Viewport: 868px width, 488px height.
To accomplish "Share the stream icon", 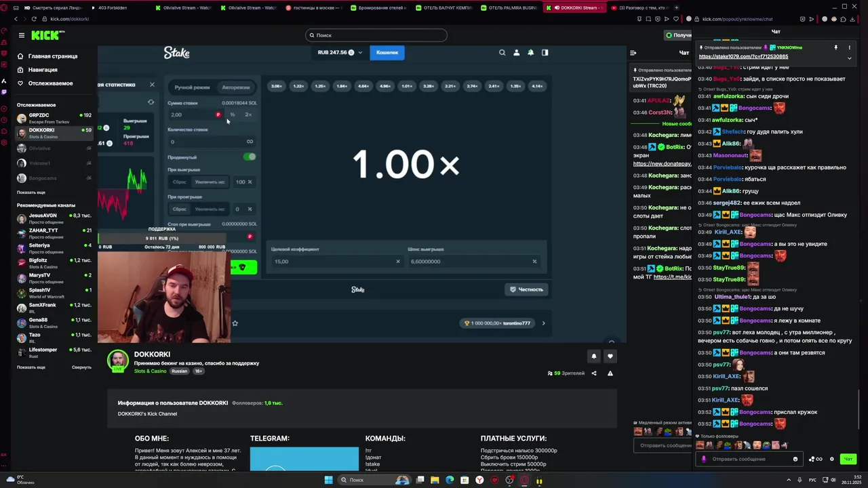I will tap(594, 373).
